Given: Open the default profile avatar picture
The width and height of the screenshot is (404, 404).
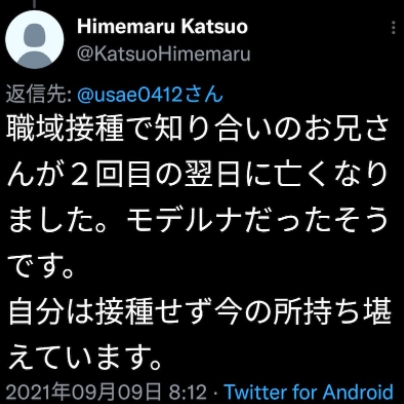Looking at the screenshot, I should click(35, 39).
